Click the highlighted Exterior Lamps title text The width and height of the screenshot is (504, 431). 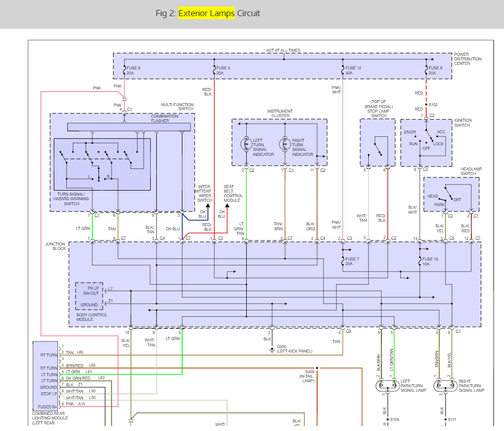[207, 13]
